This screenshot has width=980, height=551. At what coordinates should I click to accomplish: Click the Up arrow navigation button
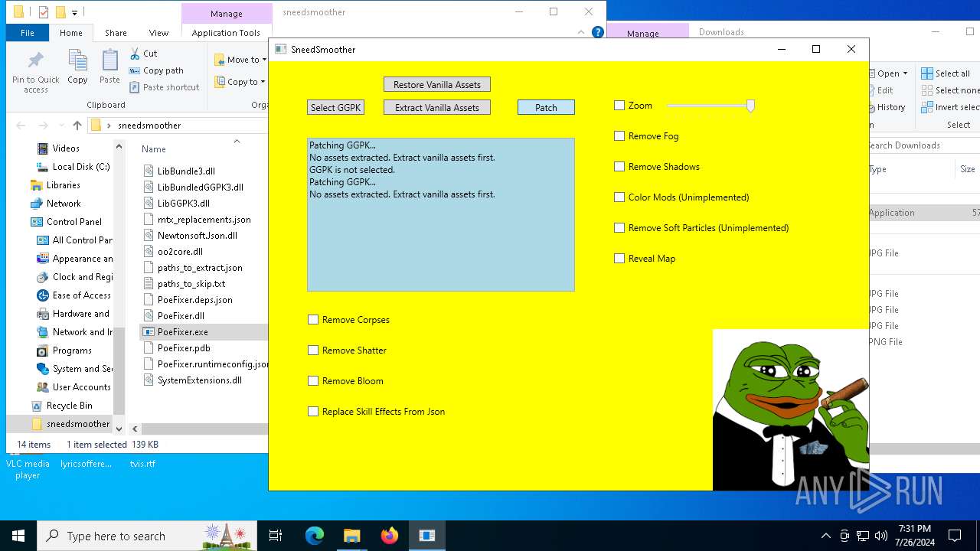77,126
